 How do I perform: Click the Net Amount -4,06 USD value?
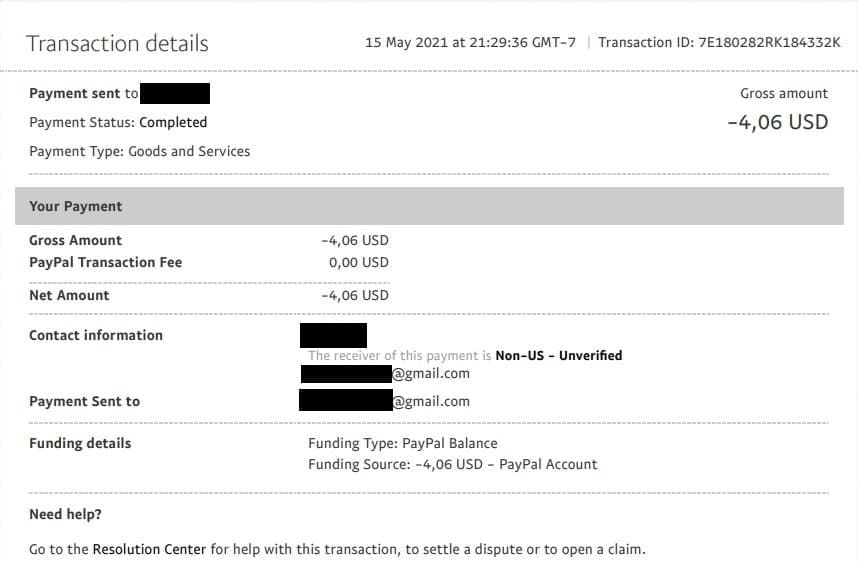click(355, 295)
